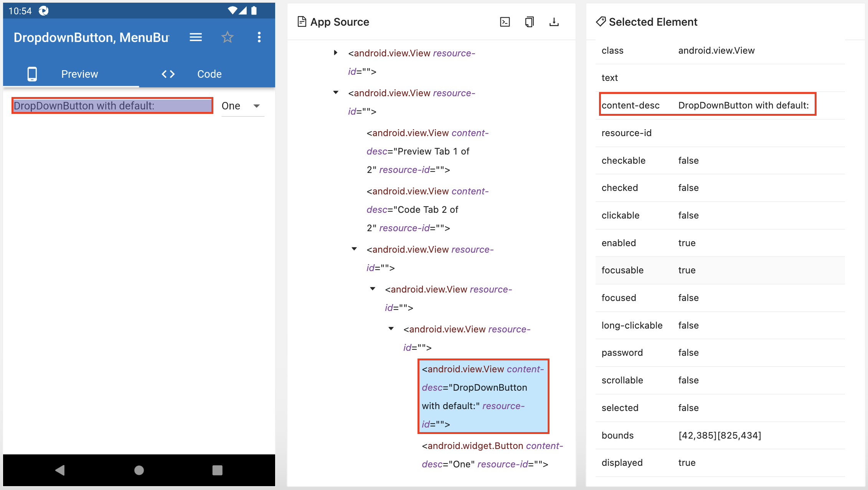Viewport: 868px width, 490px height.
Task: Tap the star favorite icon
Action: pyautogui.click(x=227, y=37)
